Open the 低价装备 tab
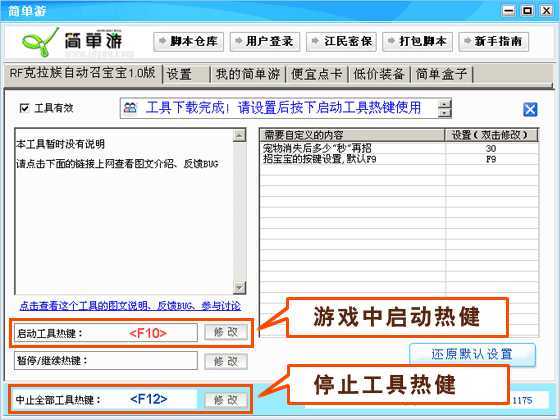 379,74
